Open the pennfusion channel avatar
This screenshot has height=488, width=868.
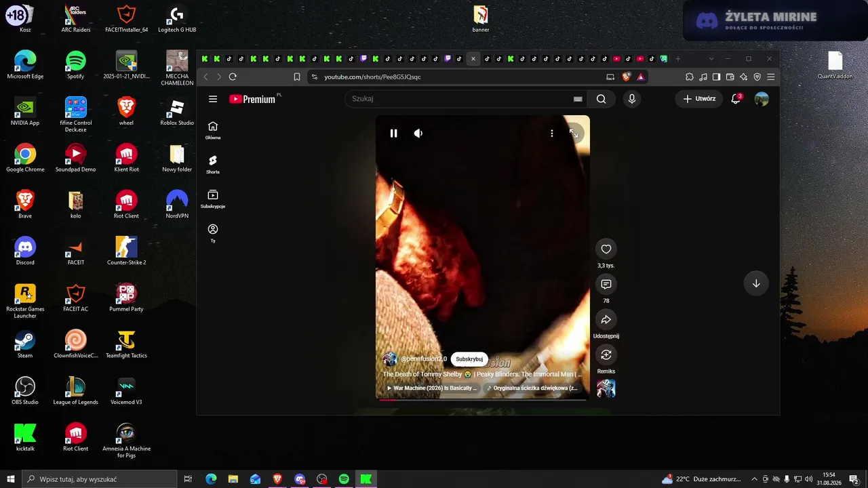point(390,359)
